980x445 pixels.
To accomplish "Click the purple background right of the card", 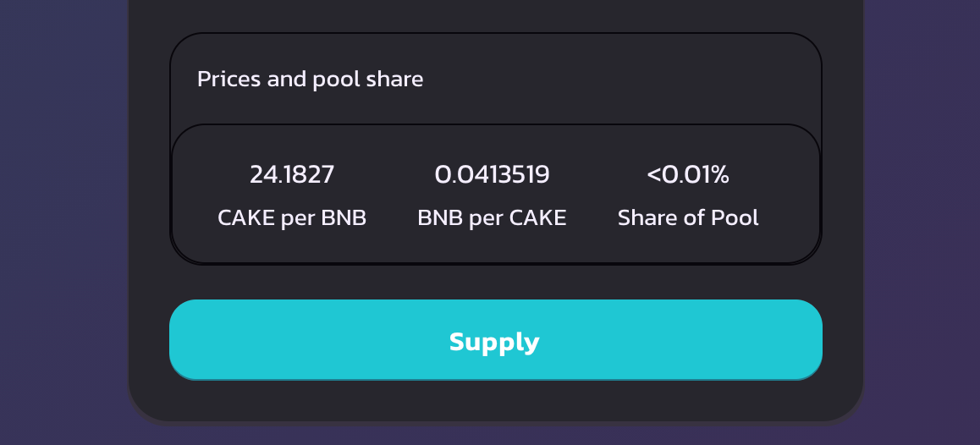I will [x=922, y=222].
